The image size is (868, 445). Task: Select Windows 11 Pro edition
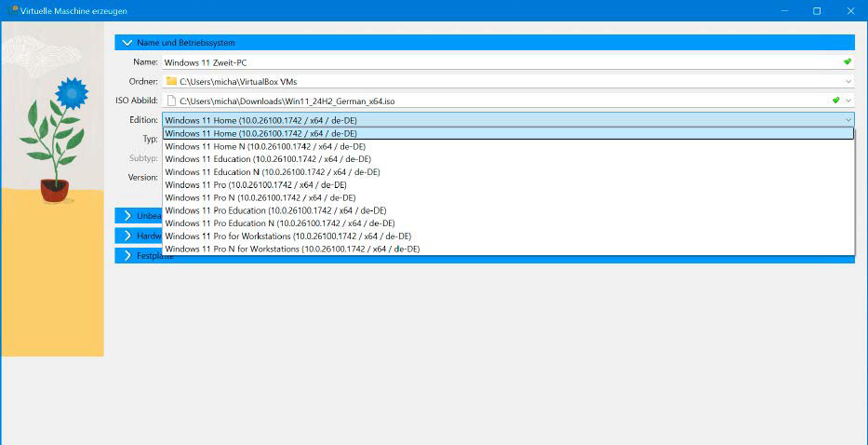(508, 184)
